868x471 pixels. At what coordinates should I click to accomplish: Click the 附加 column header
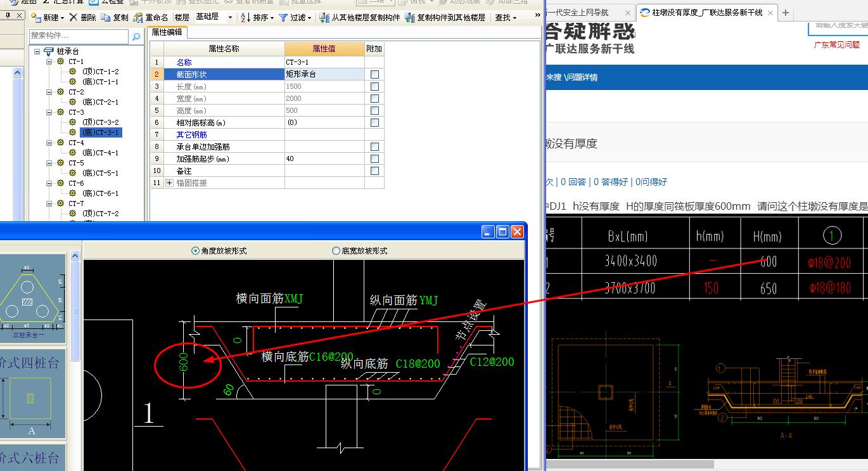tap(374, 49)
